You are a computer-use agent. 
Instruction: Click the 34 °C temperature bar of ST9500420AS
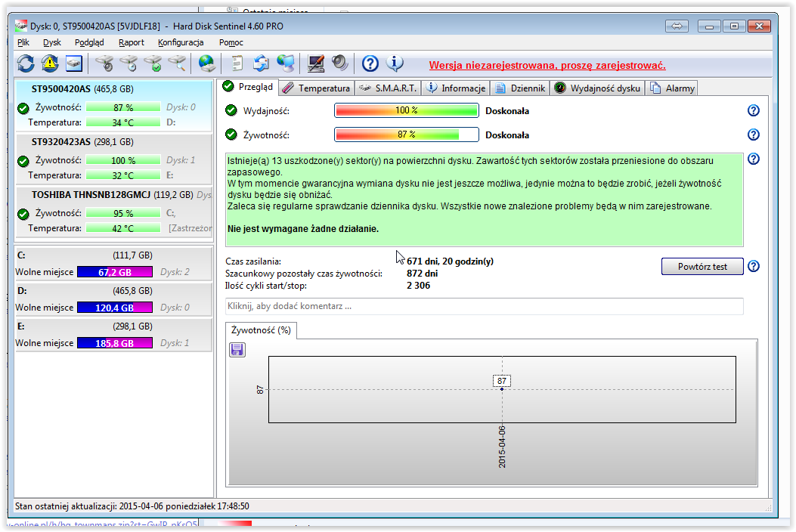[x=123, y=122]
